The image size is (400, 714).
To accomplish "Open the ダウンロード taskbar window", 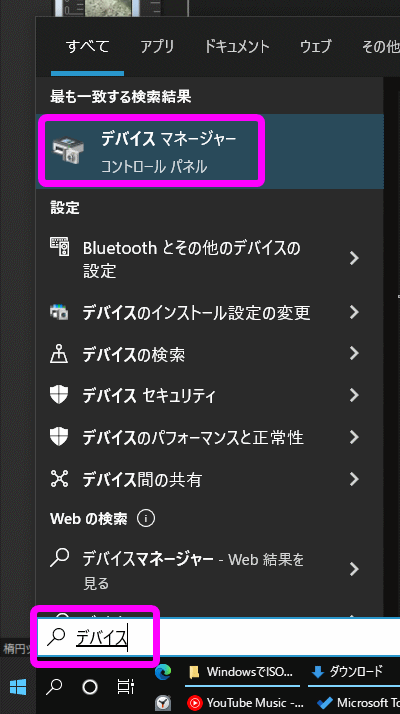I will [349, 672].
